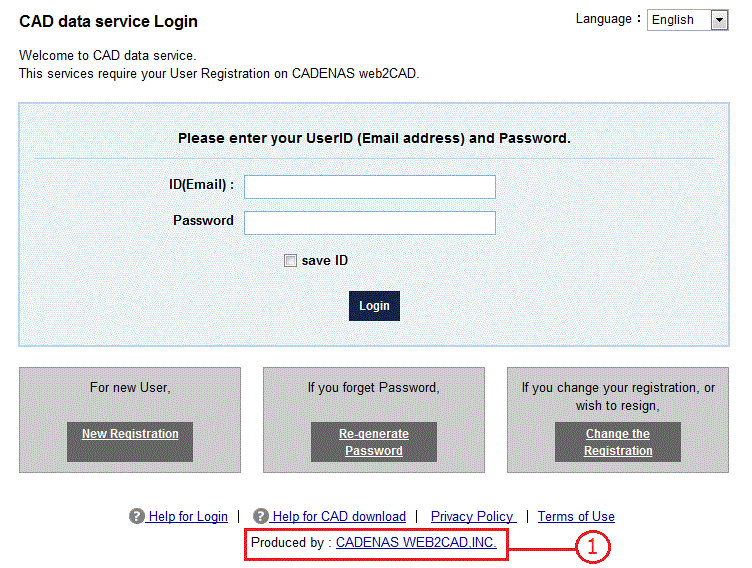Click Re-generate Password button
This screenshot has width=752, height=568.
click(x=374, y=442)
